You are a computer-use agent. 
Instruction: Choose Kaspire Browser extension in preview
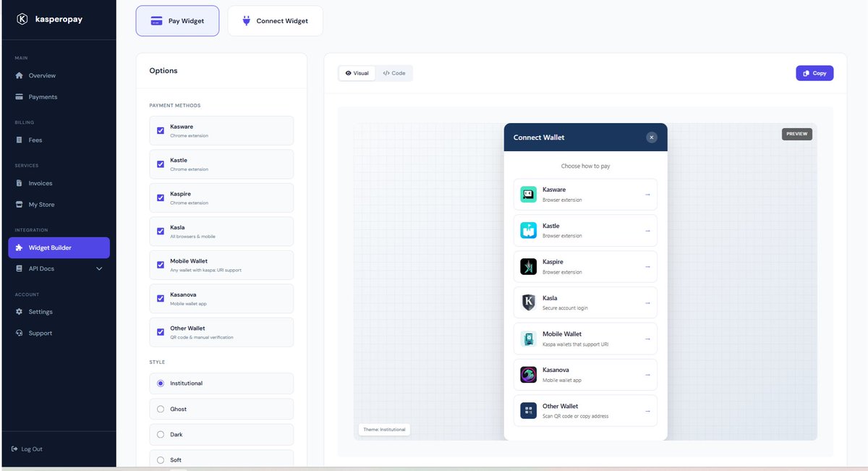pyautogui.click(x=585, y=267)
